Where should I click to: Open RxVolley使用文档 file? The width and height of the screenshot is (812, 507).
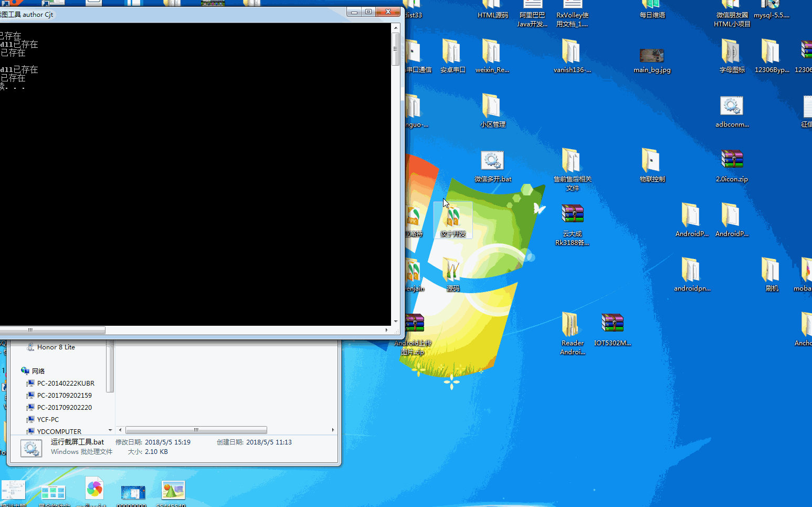click(x=572, y=14)
